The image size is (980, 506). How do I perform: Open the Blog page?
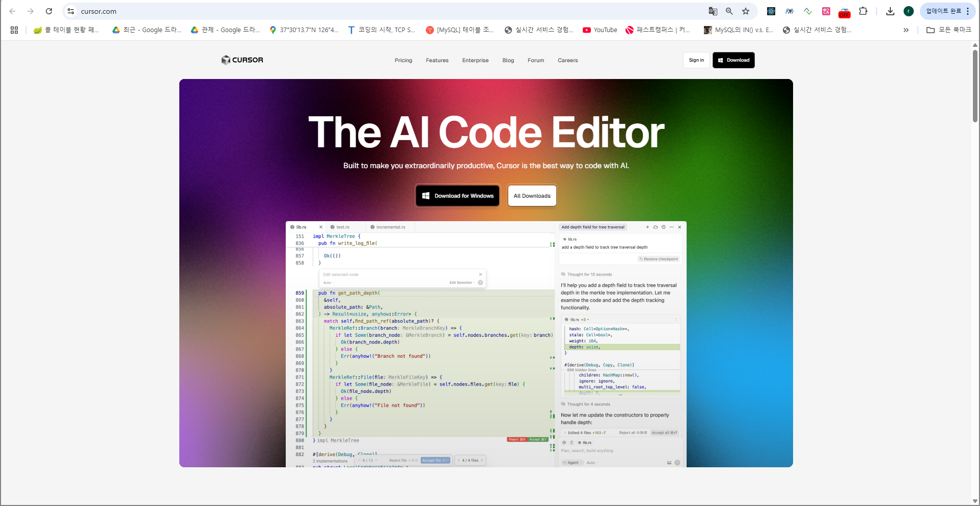point(508,60)
